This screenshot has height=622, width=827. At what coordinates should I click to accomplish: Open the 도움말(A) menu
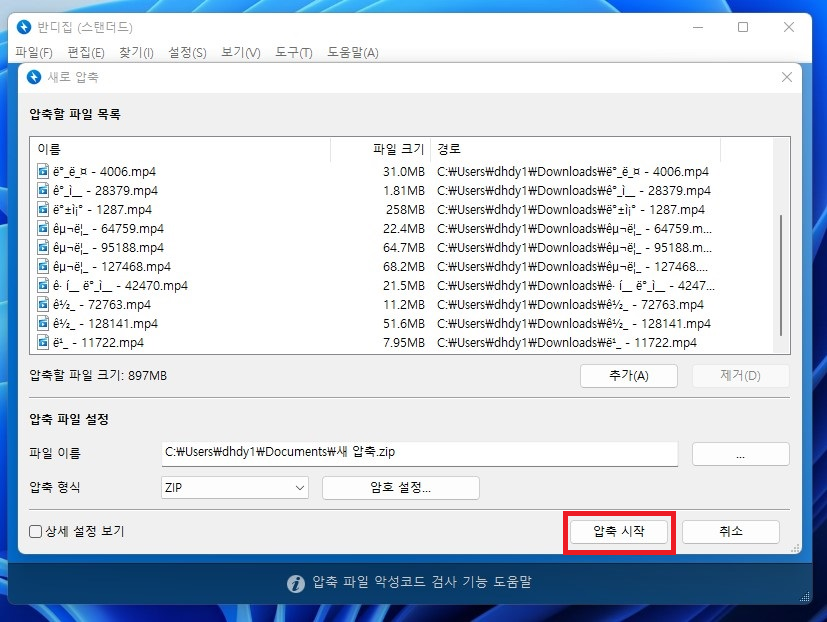click(353, 52)
